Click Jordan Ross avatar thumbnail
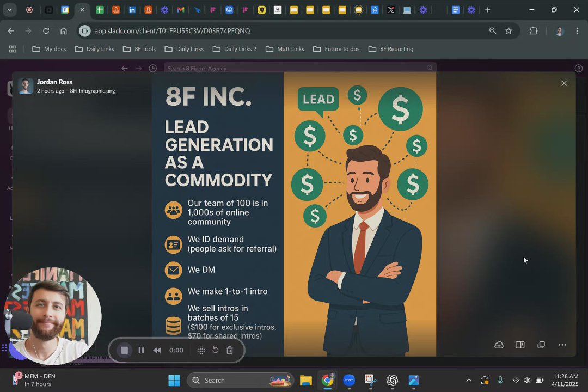Screen dimensions: 588x392 coord(26,86)
